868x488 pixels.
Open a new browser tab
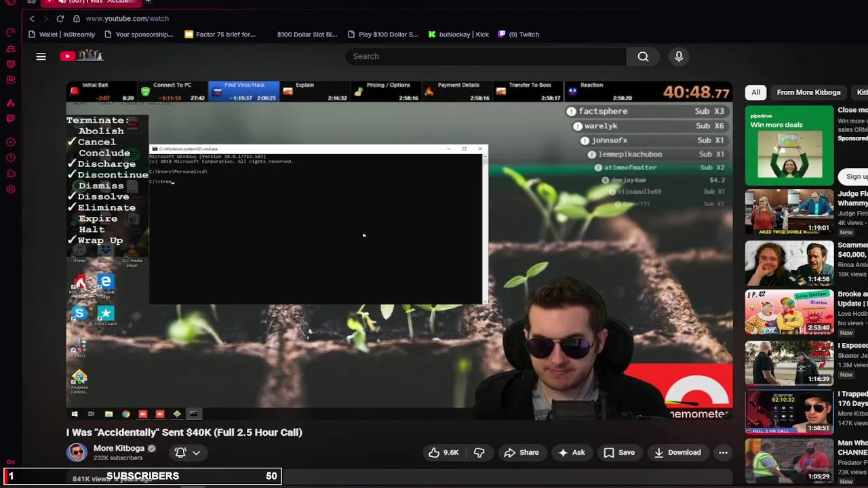click(148, 2)
